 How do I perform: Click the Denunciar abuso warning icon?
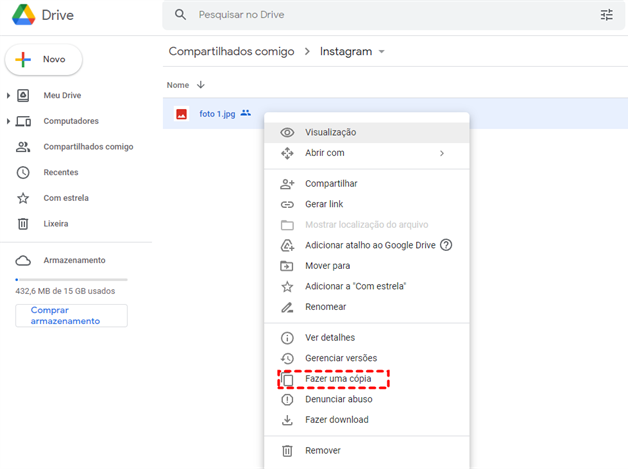click(287, 400)
